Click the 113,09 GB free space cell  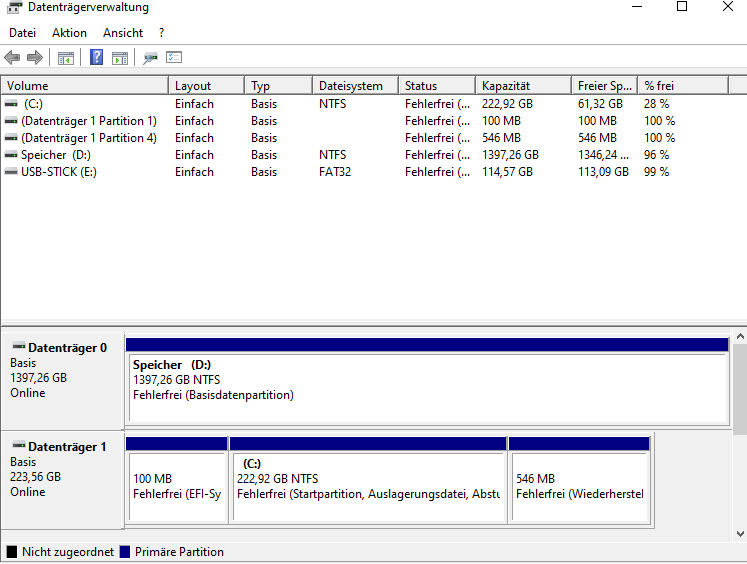[x=603, y=172]
